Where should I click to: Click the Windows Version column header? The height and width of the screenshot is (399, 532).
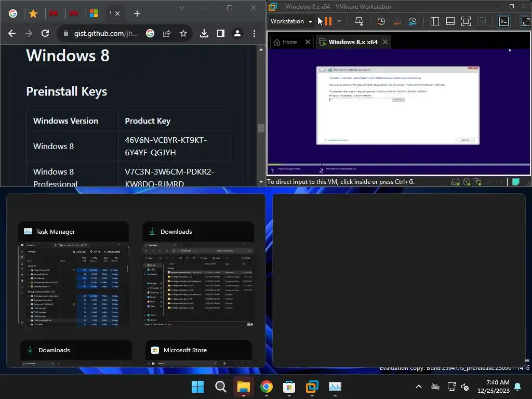(66, 121)
